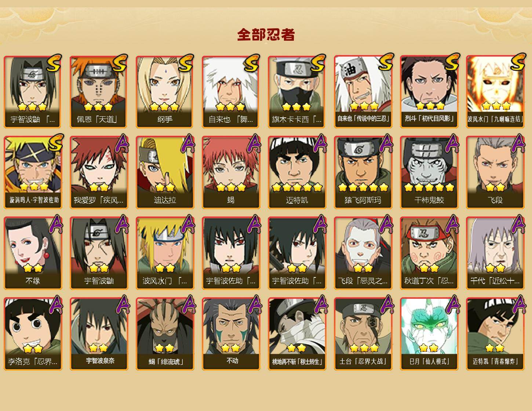Image resolution: width=532 pixels, height=411 pixels.
Task: Open the 巳月「仙人模式」card
Action: 429,334
